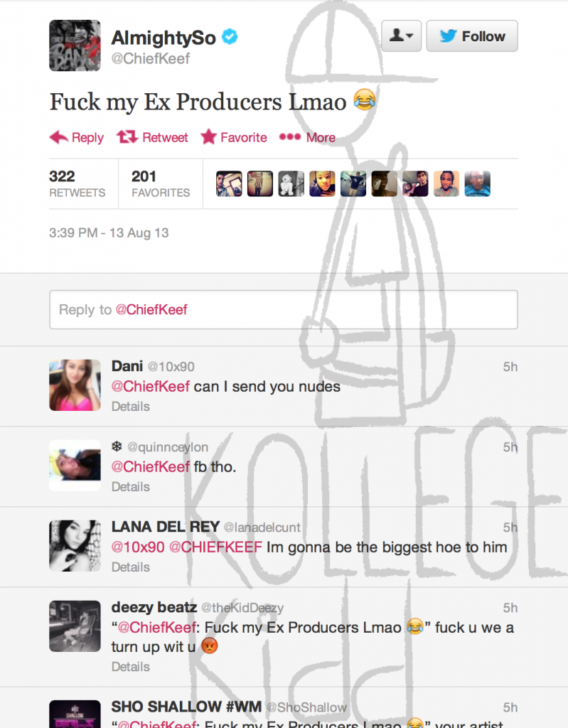Viewport: 568px width, 728px height.
Task: Click the deezy beatz avatar image
Action: (75, 626)
